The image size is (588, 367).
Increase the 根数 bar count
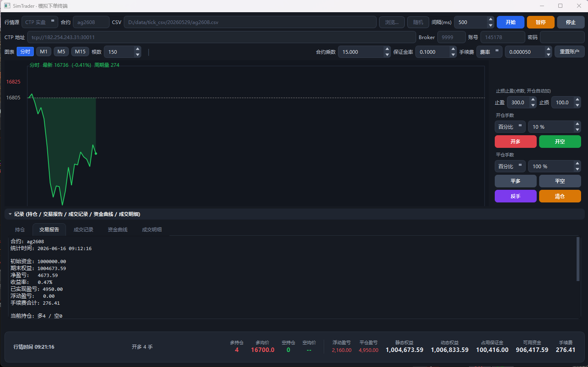click(x=138, y=49)
